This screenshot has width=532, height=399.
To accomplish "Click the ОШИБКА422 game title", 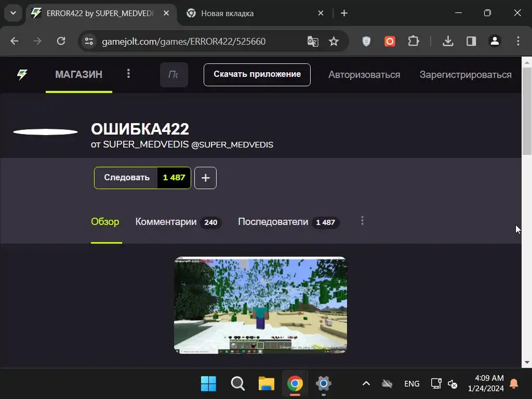I will (x=140, y=129).
